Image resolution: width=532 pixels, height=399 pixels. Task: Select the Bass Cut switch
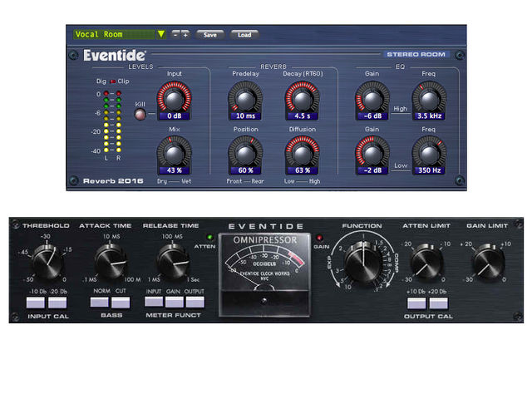point(121,302)
